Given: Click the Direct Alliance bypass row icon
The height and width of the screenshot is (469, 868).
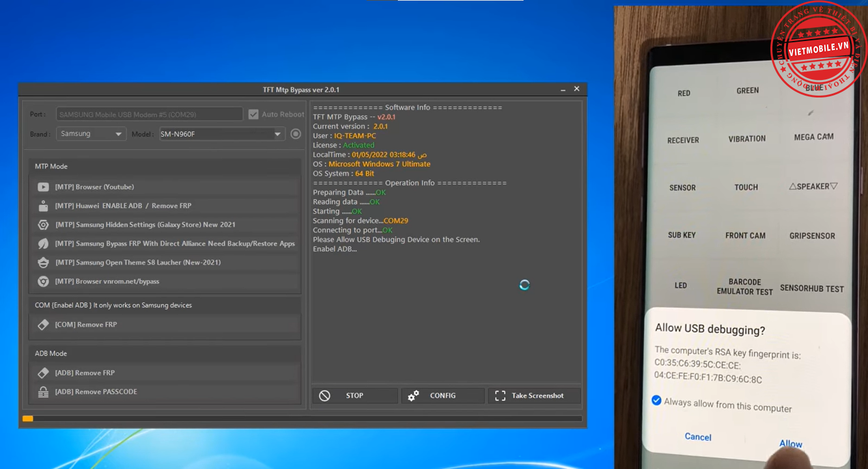Looking at the screenshot, I should coord(43,244).
